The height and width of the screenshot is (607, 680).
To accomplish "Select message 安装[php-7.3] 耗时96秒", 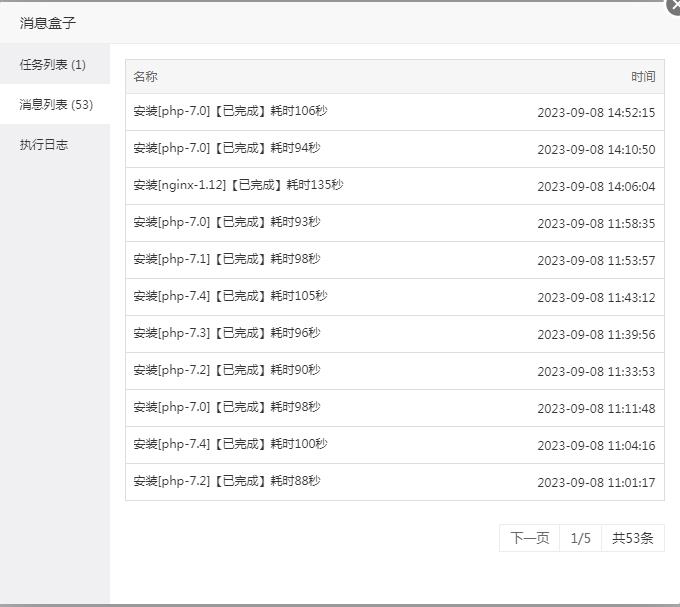I will (227, 333).
